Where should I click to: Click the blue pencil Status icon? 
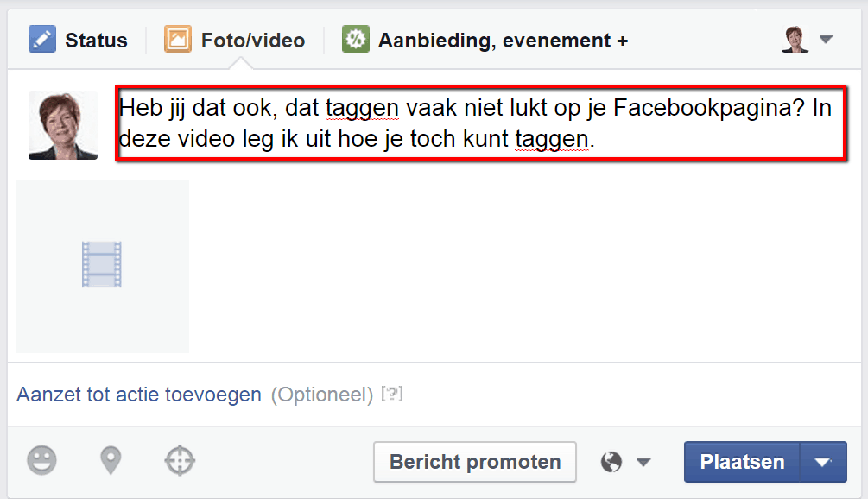(42, 39)
